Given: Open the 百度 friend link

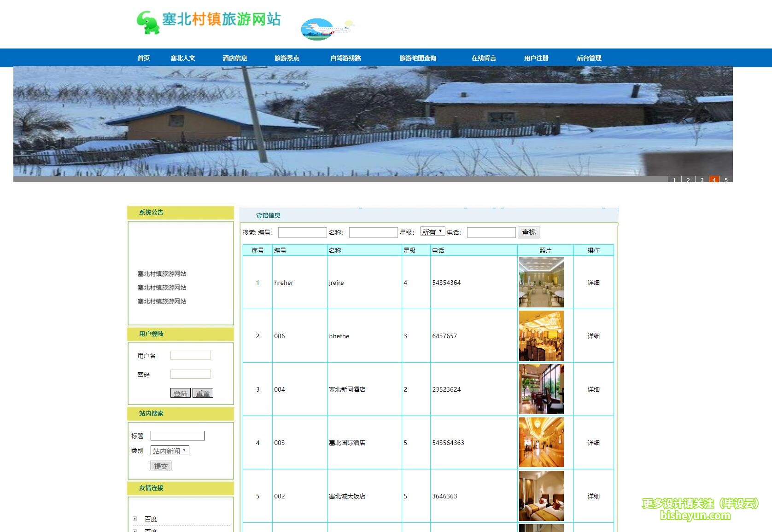Looking at the screenshot, I should (150, 518).
